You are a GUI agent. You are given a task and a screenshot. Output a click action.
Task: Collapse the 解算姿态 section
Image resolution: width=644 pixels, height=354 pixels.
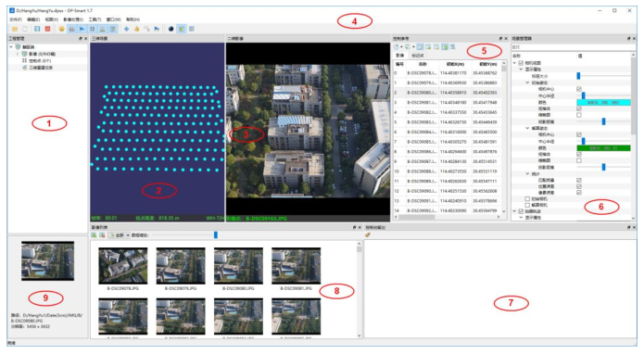click(x=528, y=128)
